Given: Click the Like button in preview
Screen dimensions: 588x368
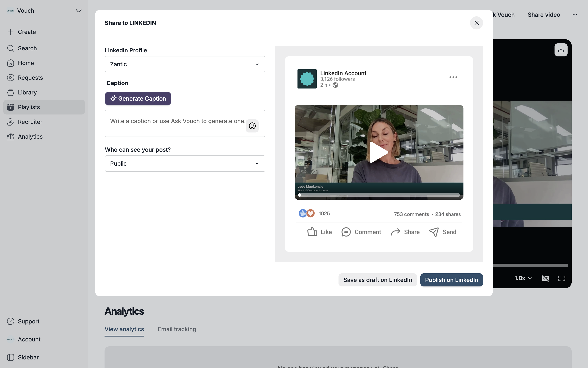Looking at the screenshot, I should click(x=319, y=232).
